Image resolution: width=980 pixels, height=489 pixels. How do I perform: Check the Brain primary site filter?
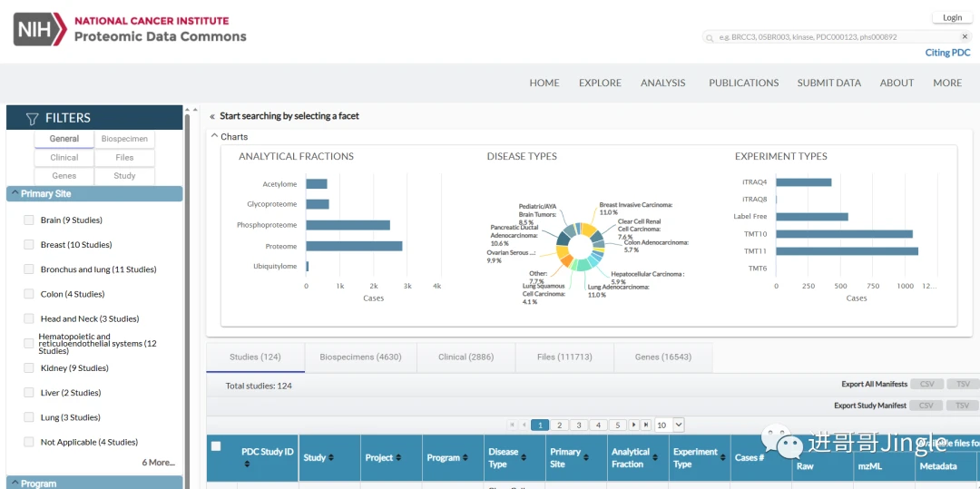click(29, 220)
